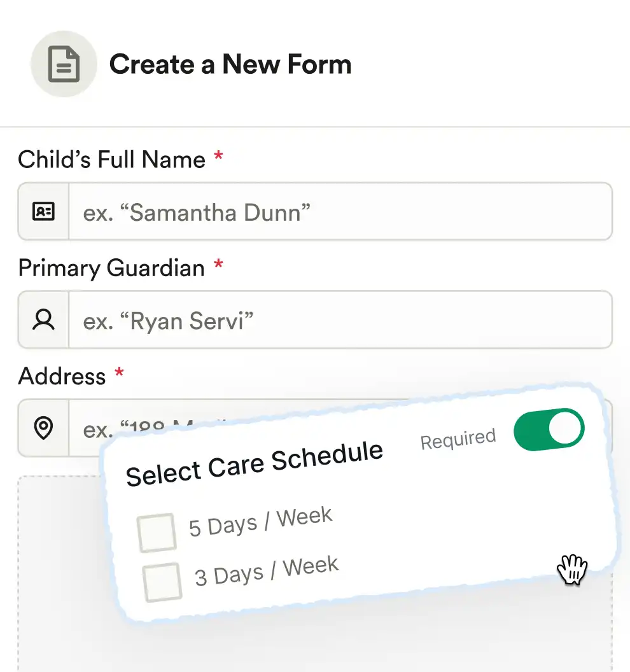The height and width of the screenshot is (672, 630).
Task: Click the "Select Care Schedule" heading
Action: click(x=255, y=463)
